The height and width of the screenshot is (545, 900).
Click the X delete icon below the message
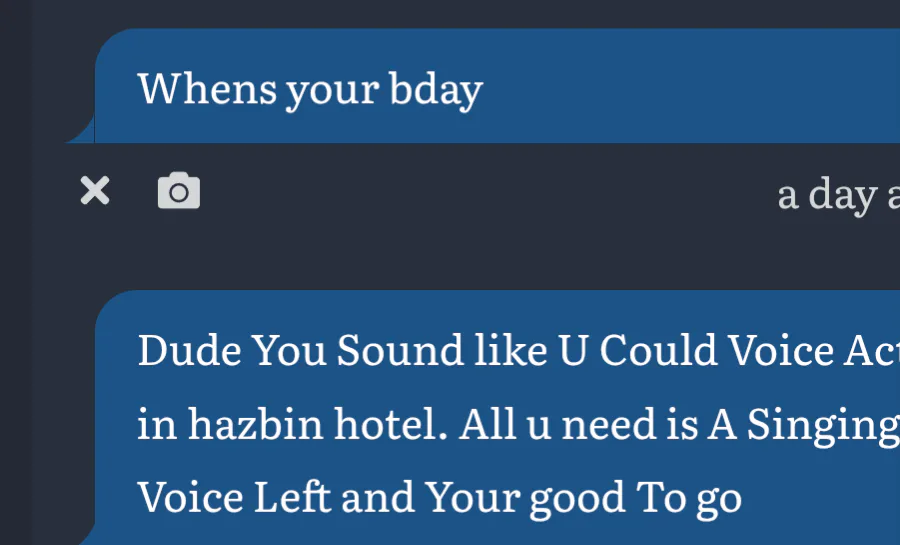pyautogui.click(x=95, y=191)
